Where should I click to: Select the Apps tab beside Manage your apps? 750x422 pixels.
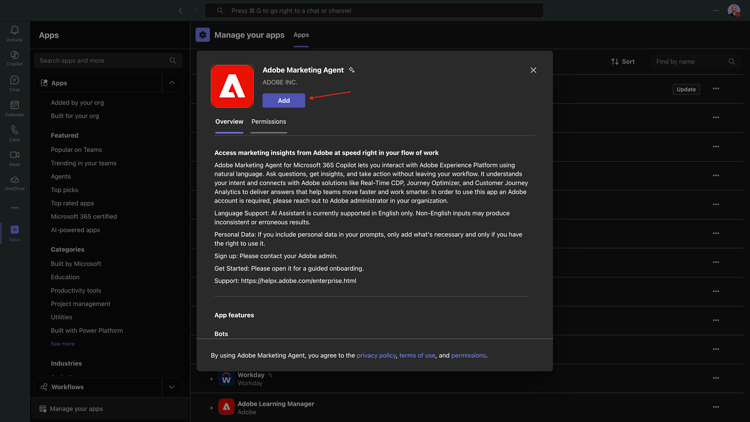pos(301,35)
